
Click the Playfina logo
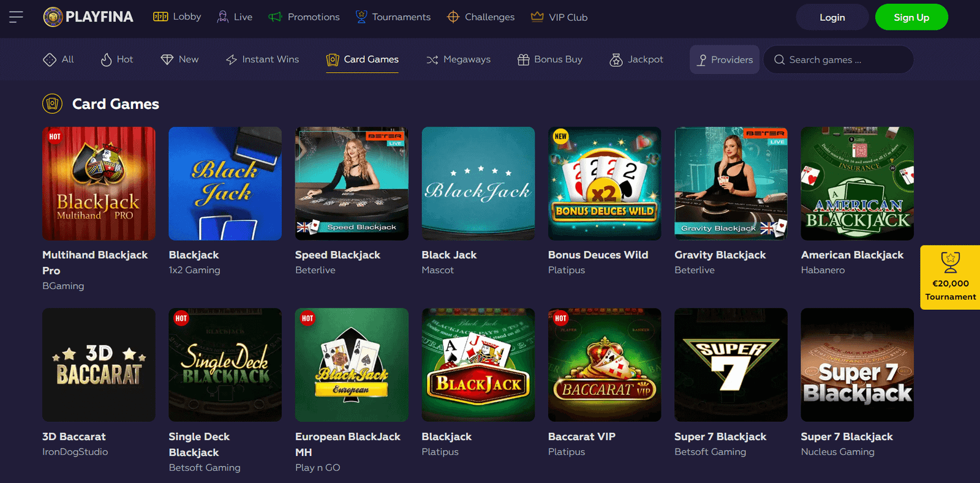[88, 17]
